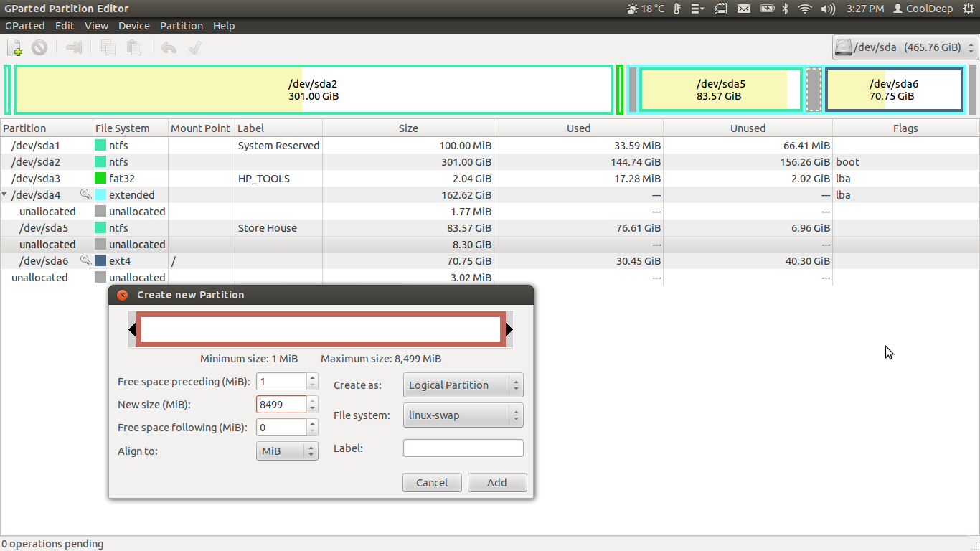
Task: Open the /dev/sda device selector dropdown
Action: [x=905, y=48]
